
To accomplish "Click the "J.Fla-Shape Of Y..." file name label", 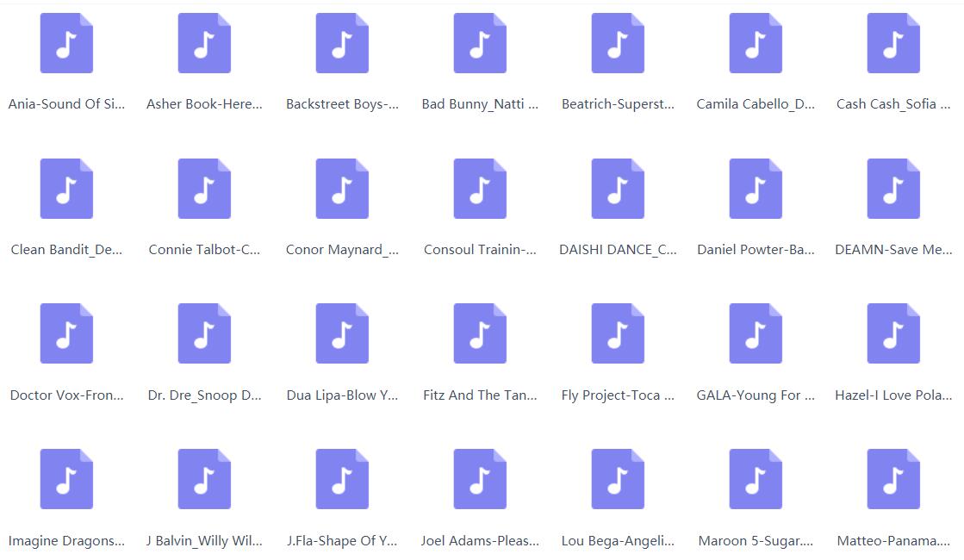I will (342, 541).
